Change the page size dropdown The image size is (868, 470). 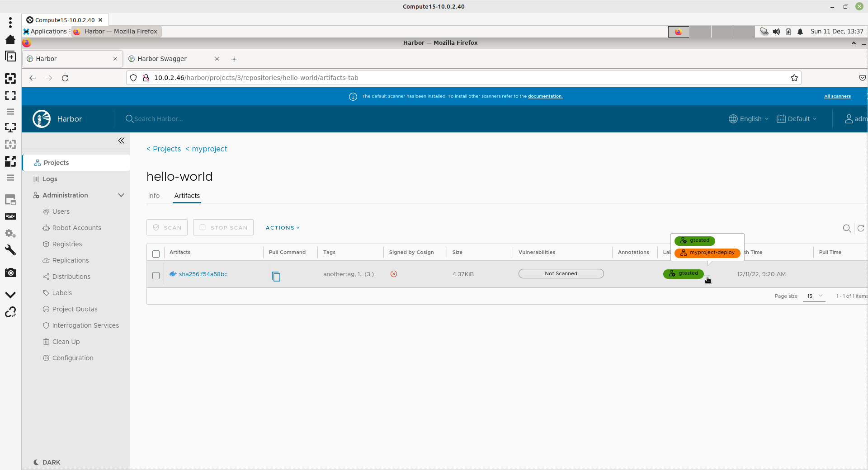(x=814, y=296)
